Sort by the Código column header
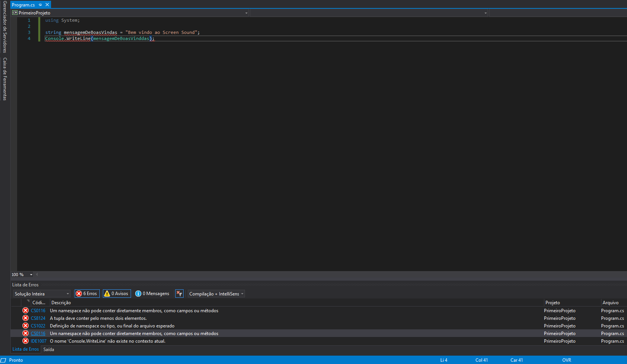This screenshot has width=627, height=364. (x=39, y=303)
